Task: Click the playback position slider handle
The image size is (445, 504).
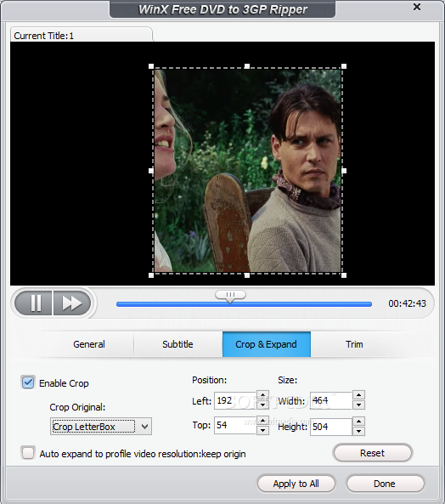Action: click(x=230, y=296)
